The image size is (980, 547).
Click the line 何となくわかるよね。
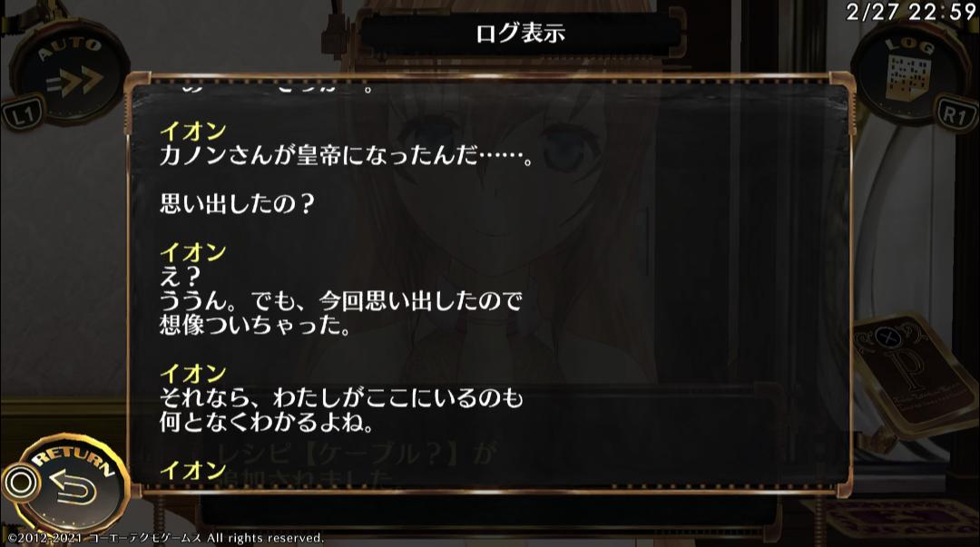point(267,423)
